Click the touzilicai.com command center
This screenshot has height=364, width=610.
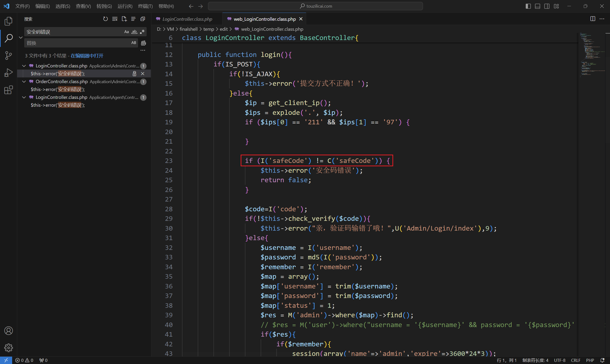pos(315,6)
